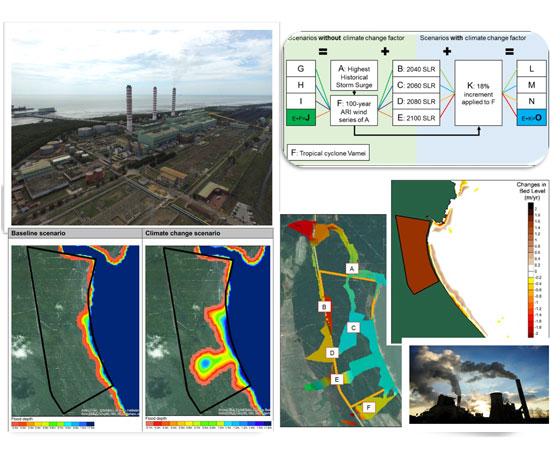This screenshot has height=450, width=550.
Task: Select the 'Changes in Bed Level (m/yr)' legend title
Action: (x=531, y=191)
